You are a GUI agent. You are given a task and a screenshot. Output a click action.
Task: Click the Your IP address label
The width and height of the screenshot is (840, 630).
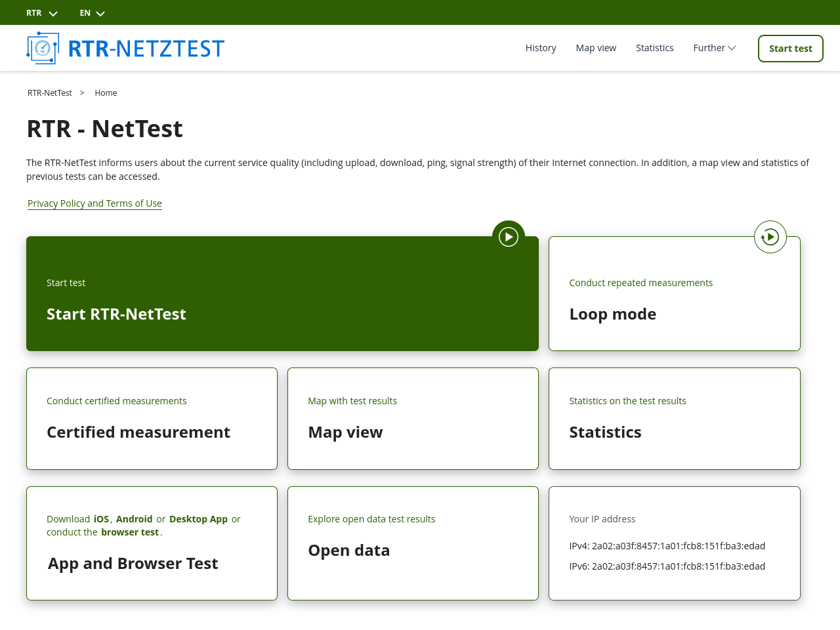pyautogui.click(x=602, y=519)
